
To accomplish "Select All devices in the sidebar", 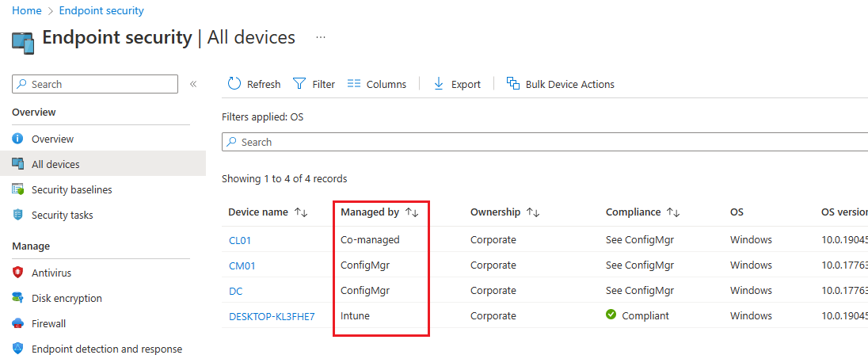I will pyautogui.click(x=55, y=164).
